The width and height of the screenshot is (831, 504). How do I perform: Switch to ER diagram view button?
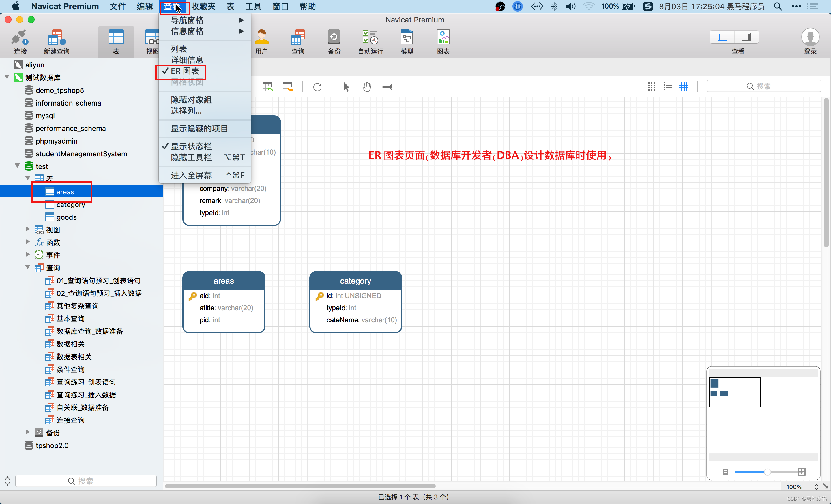(684, 86)
